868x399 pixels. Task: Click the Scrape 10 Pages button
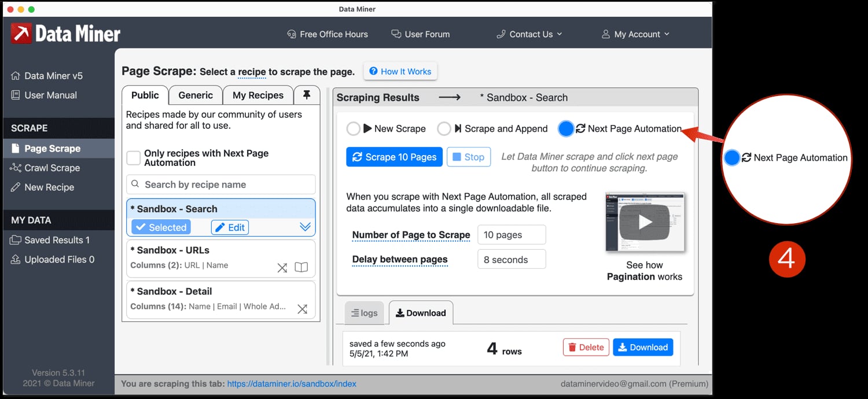[x=395, y=157]
